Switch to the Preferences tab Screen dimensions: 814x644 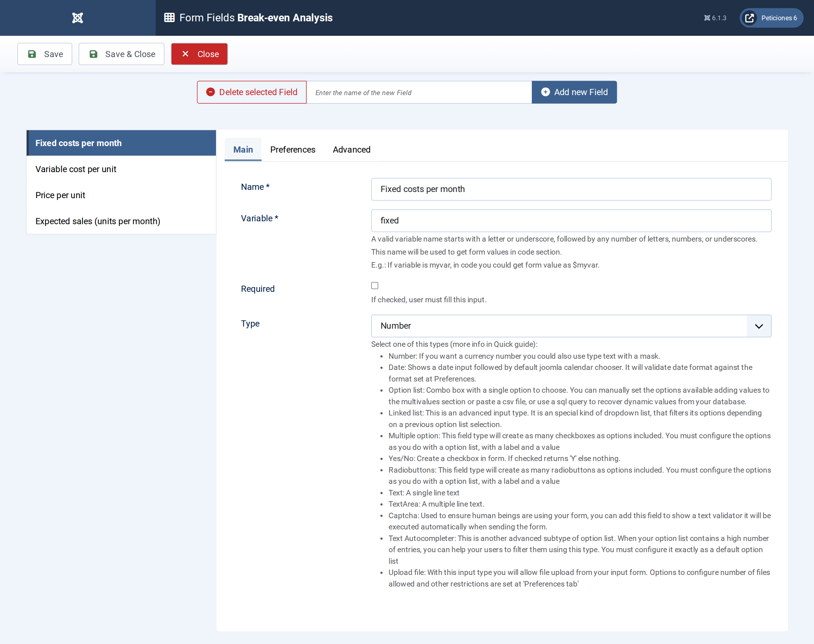pos(293,149)
